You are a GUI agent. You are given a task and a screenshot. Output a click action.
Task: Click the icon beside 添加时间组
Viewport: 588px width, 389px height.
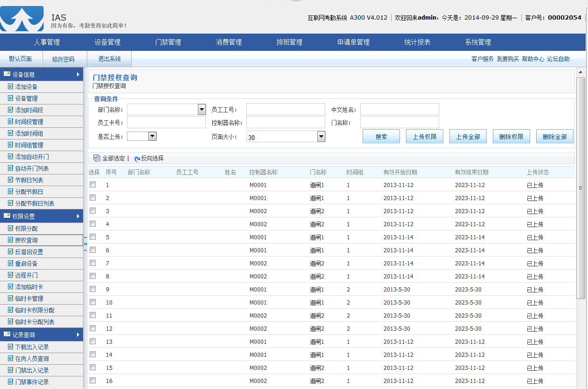pos(10,133)
